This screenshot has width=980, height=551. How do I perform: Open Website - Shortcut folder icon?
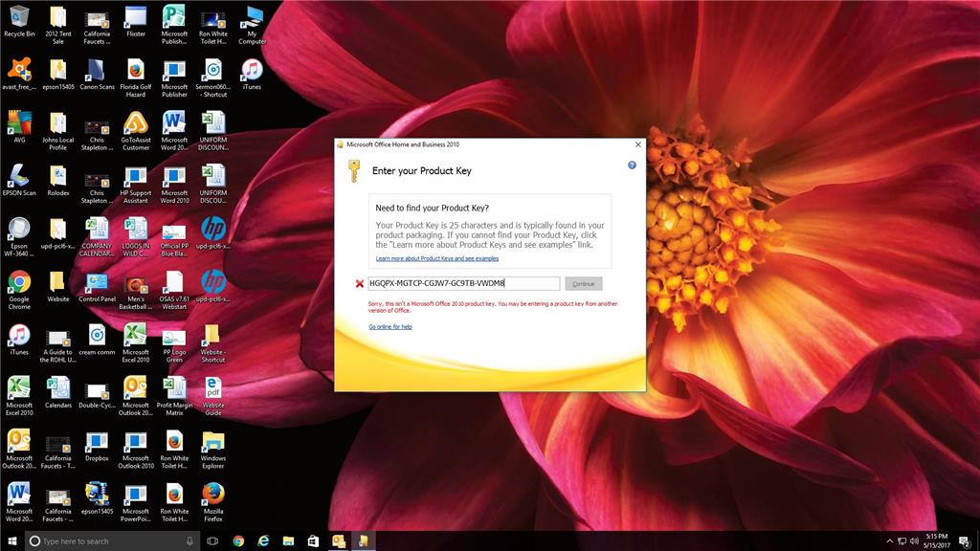click(213, 343)
